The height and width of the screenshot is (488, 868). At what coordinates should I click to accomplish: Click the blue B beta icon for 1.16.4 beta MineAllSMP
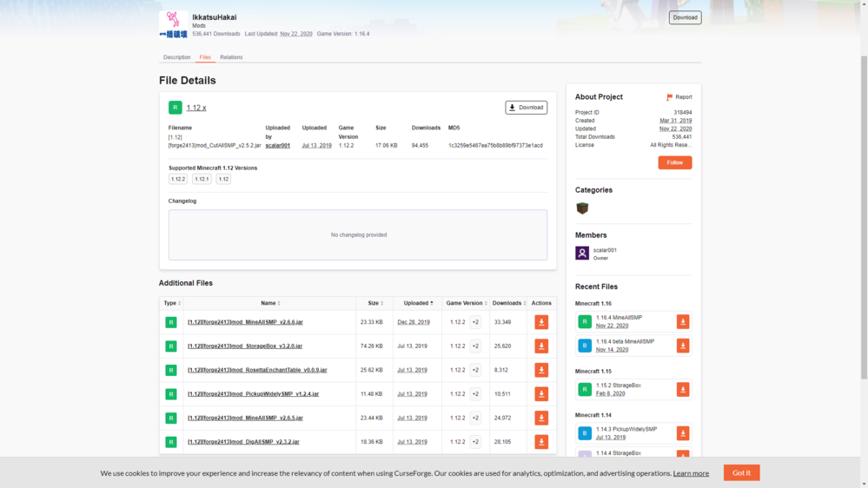pos(585,346)
